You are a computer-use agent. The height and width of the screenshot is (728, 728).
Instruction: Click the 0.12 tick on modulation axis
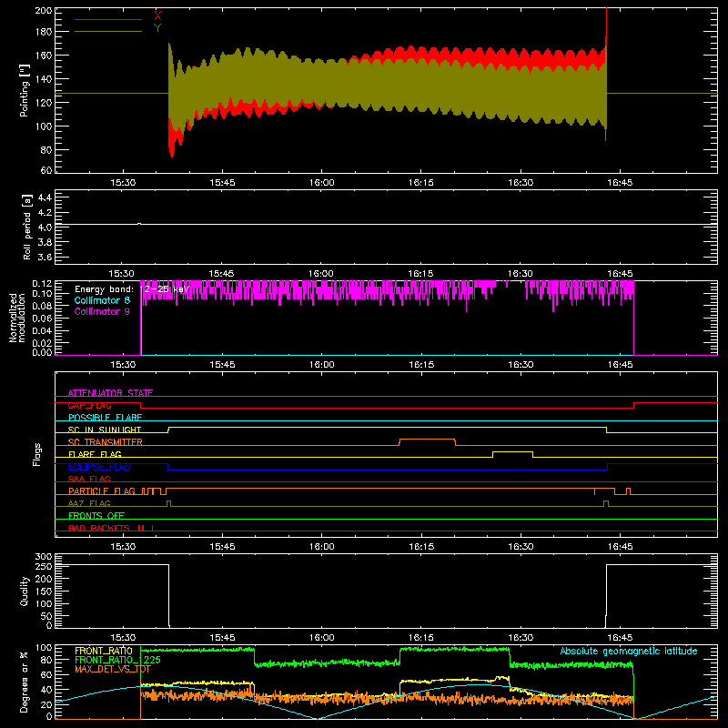(x=42, y=283)
